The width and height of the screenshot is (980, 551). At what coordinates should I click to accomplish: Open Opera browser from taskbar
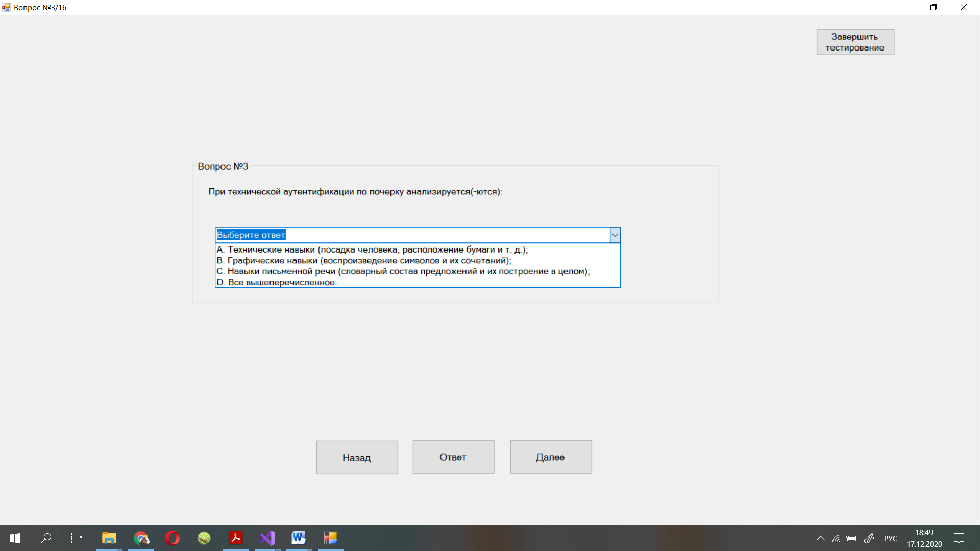173,538
